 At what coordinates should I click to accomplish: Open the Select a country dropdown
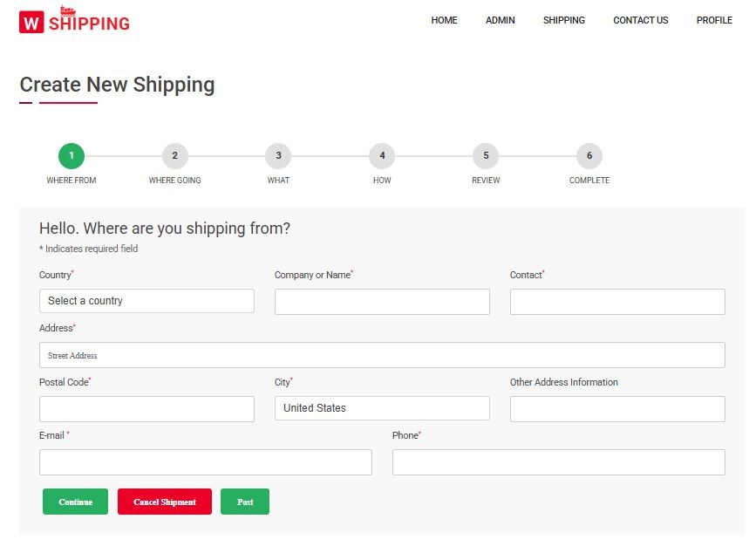(x=146, y=301)
